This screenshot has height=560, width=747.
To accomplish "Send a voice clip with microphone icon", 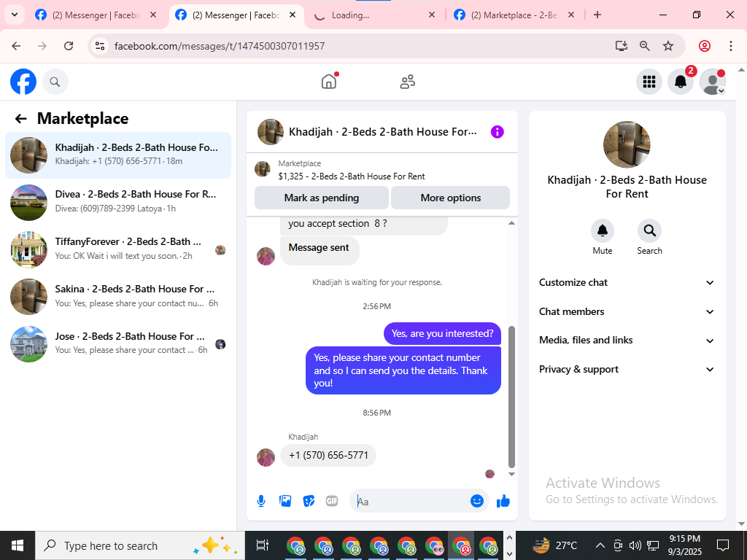I will pyautogui.click(x=261, y=501).
